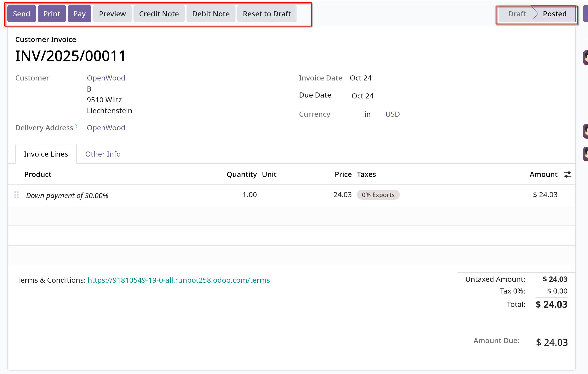Click the Delivery Address help question mark
The height and width of the screenshot is (374, 588).
(76, 125)
